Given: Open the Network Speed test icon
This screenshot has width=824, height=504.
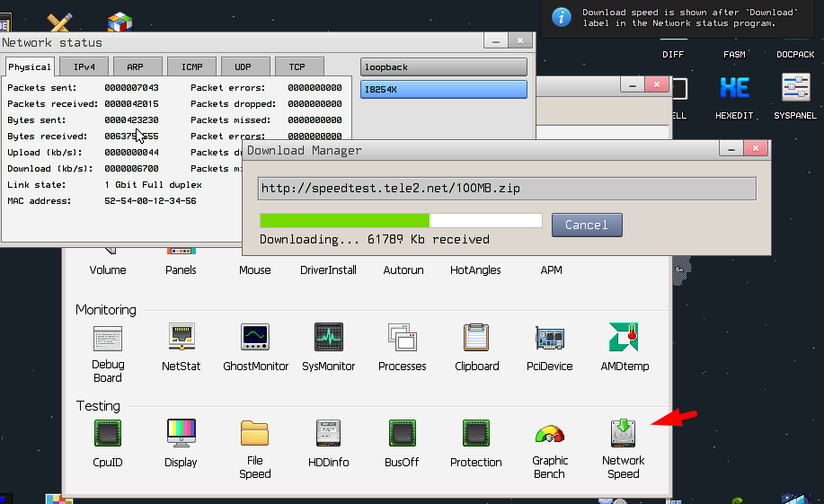Looking at the screenshot, I should (623, 434).
